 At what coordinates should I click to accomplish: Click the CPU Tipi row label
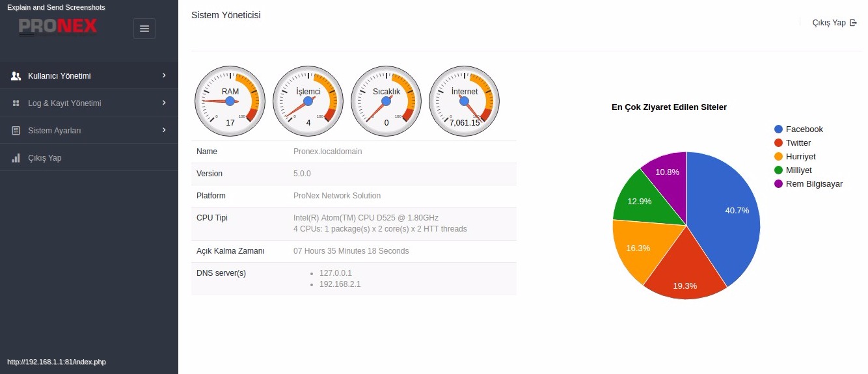click(x=212, y=218)
